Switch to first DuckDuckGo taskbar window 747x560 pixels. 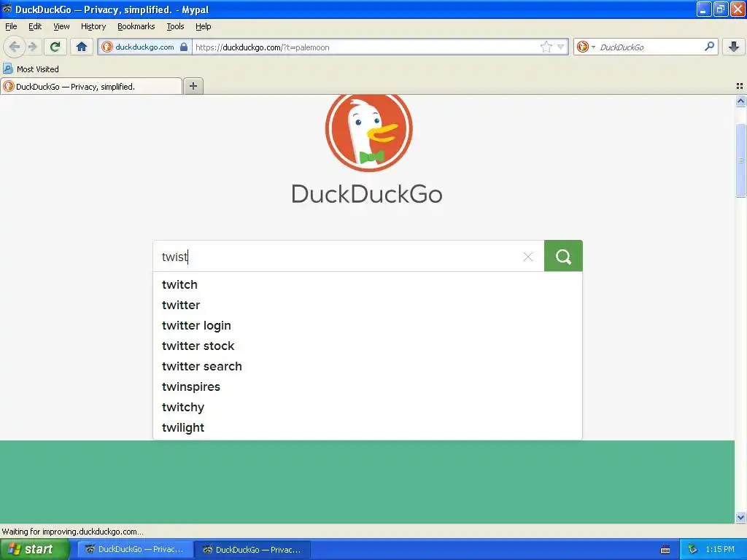click(x=135, y=549)
